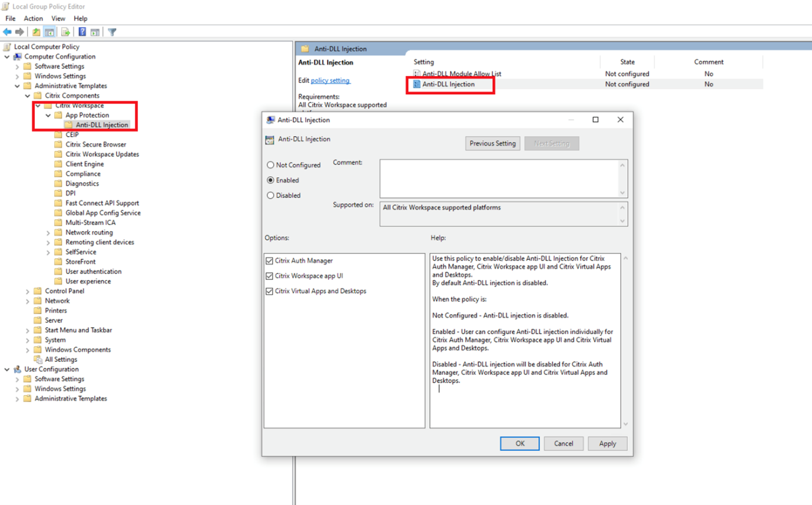Uncheck Citrix Virtual Apps and Desktops checkbox

pyautogui.click(x=270, y=291)
